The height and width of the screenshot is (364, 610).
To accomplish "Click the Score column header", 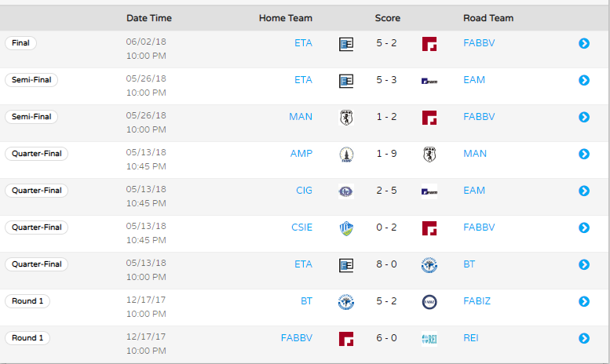I will coord(388,18).
